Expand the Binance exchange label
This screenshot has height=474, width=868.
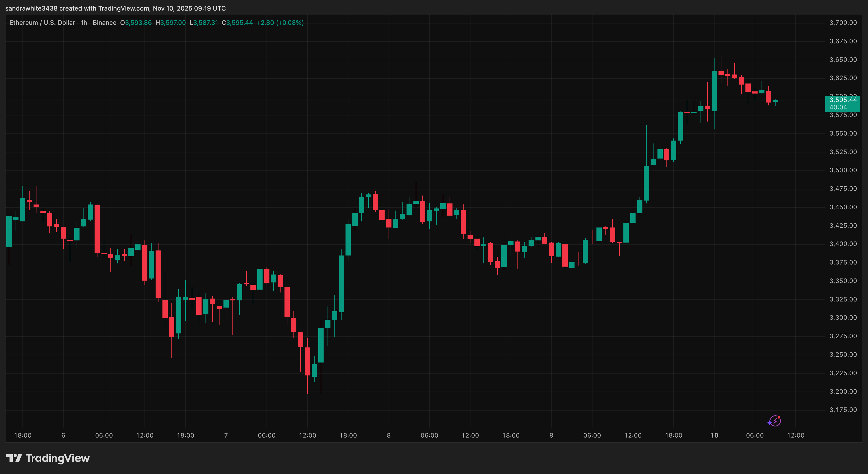(x=105, y=22)
